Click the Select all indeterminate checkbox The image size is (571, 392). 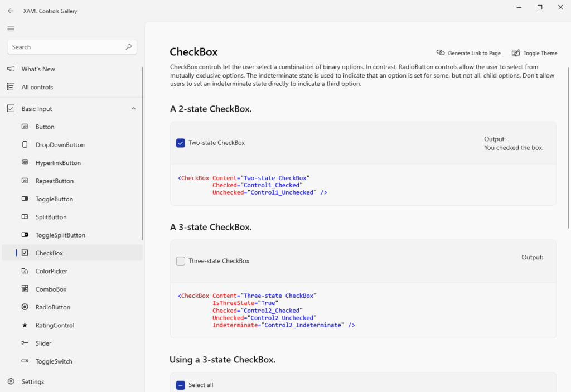180,385
